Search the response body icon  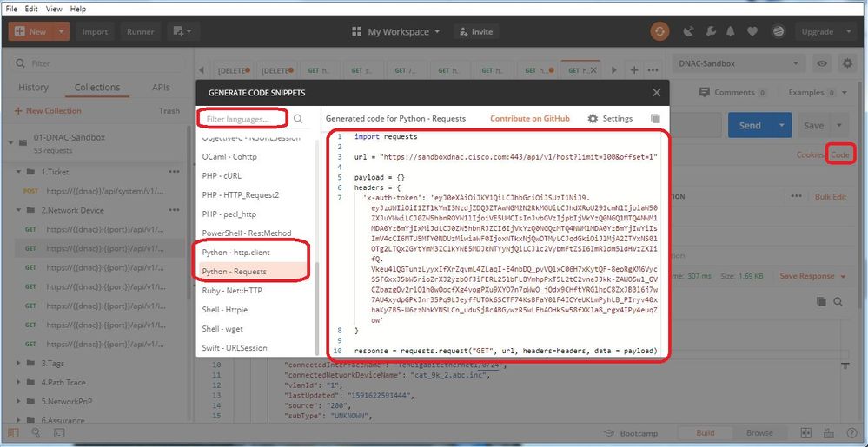[838, 301]
